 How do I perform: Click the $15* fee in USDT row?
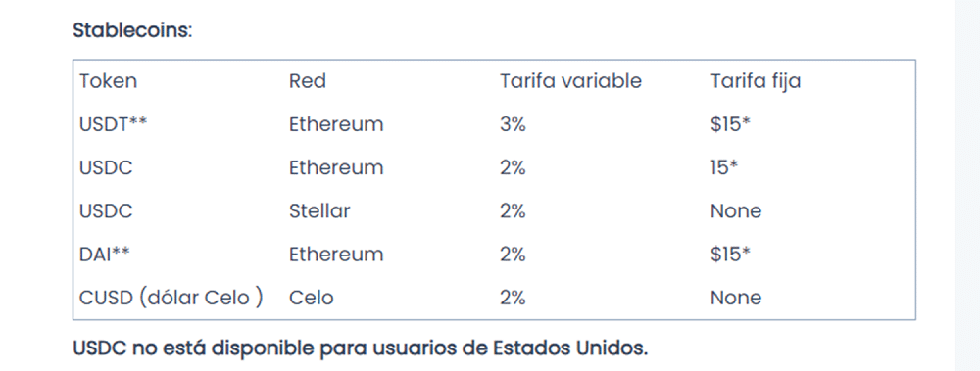[x=730, y=124]
